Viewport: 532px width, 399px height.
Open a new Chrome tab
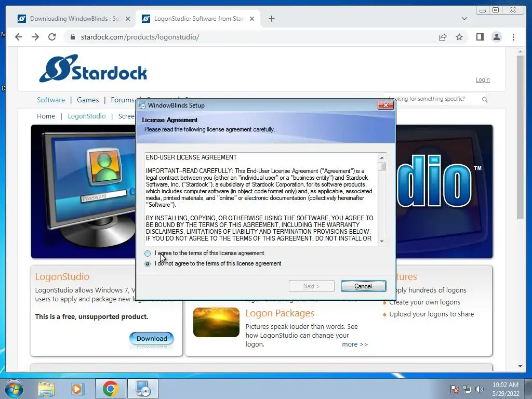click(x=271, y=19)
